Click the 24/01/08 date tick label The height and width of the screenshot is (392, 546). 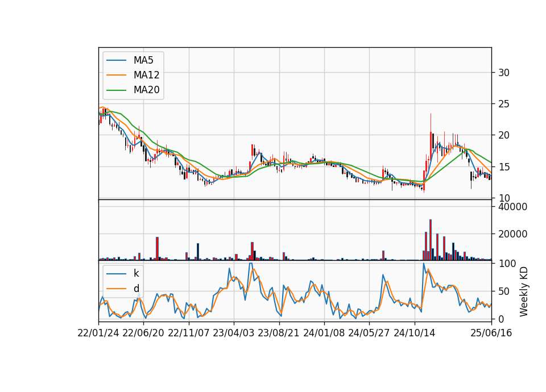coord(324,333)
